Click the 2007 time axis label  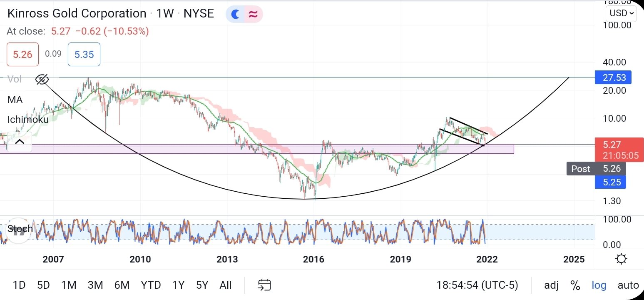tap(53, 259)
